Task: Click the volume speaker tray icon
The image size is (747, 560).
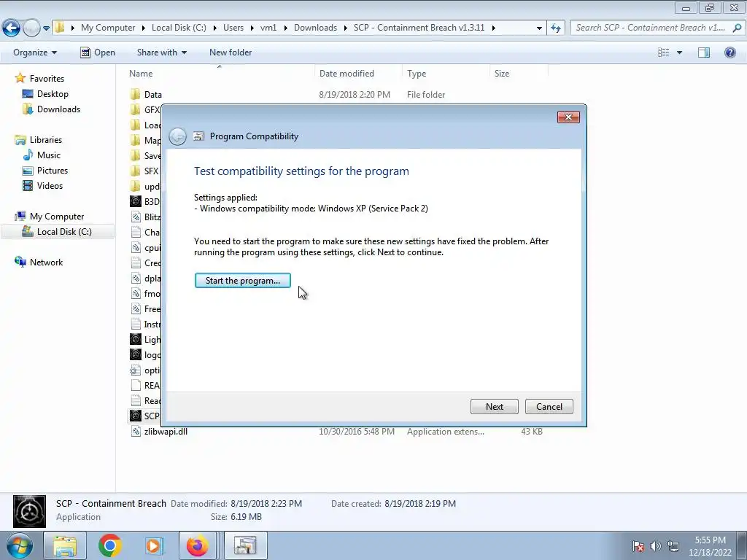Action: [656, 546]
